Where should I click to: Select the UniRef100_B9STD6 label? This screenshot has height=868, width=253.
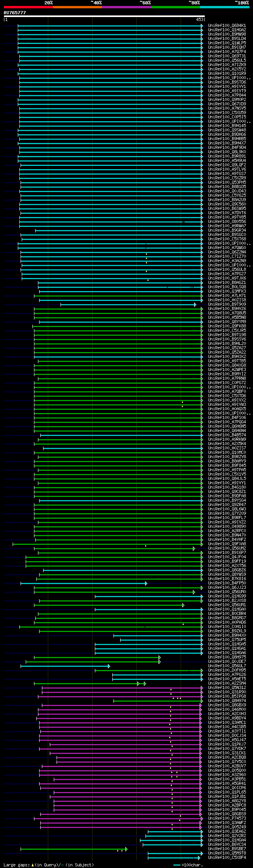pyautogui.click(x=227, y=82)
